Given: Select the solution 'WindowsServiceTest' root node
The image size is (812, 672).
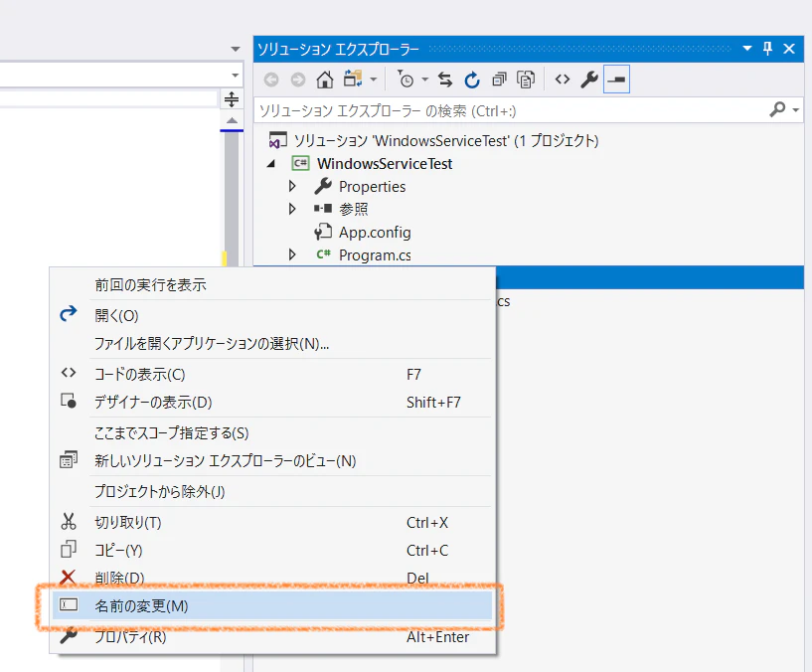Looking at the screenshot, I should click(x=434, y=140).
